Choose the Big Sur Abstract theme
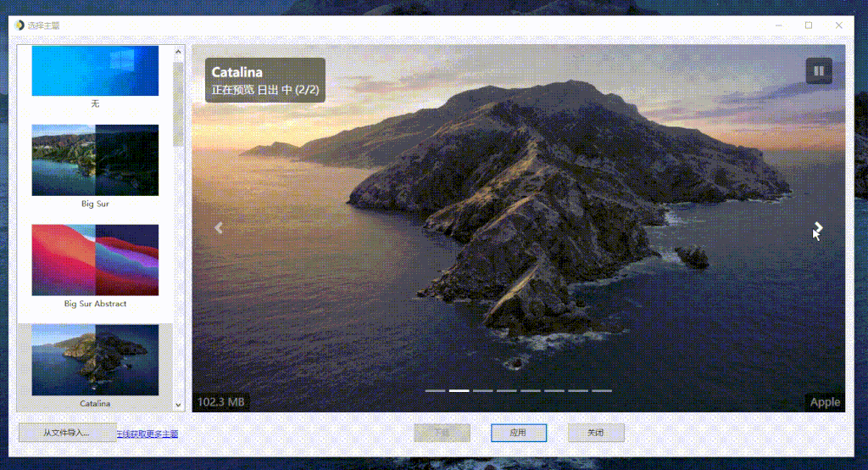 click(95, 260)
